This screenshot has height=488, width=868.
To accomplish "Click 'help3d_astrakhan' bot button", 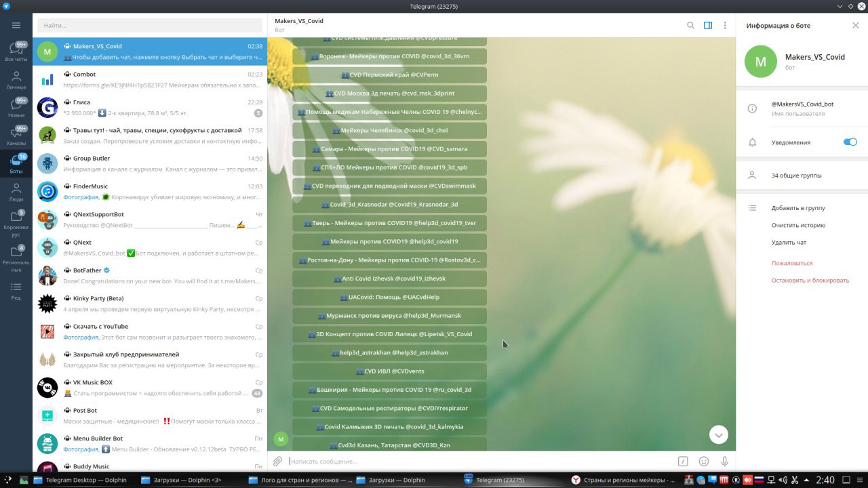I will coord(389,352).
